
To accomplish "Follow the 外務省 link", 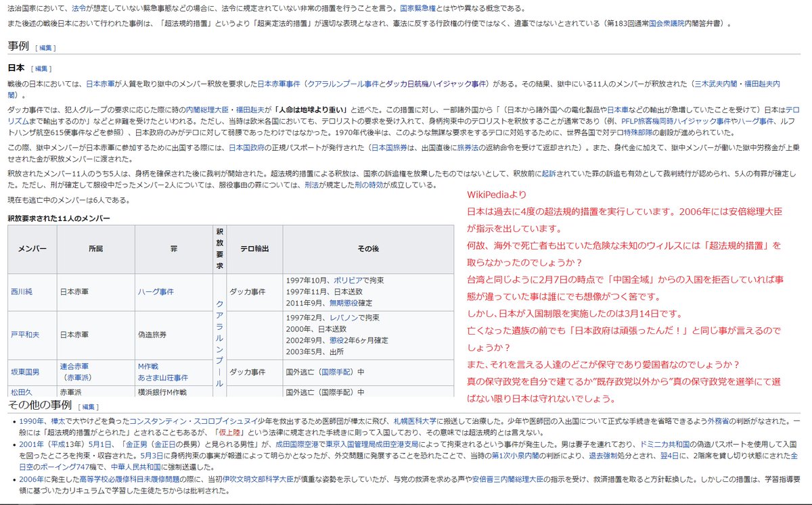I will (719, 421).
